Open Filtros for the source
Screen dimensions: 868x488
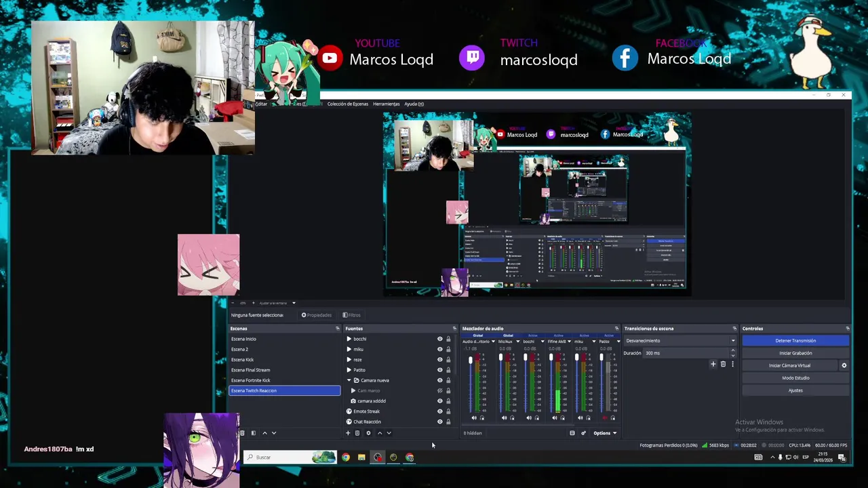pyautogui.click(x=351, y=315)
